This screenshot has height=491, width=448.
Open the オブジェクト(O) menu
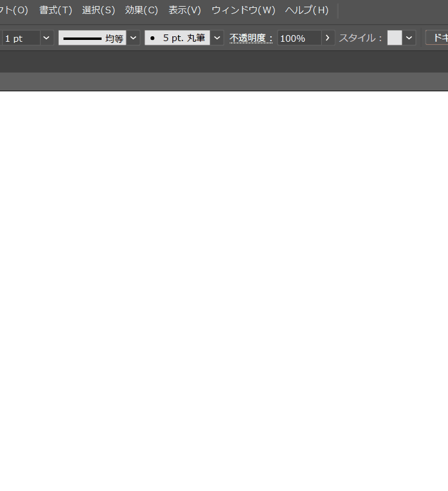[14, 10]
